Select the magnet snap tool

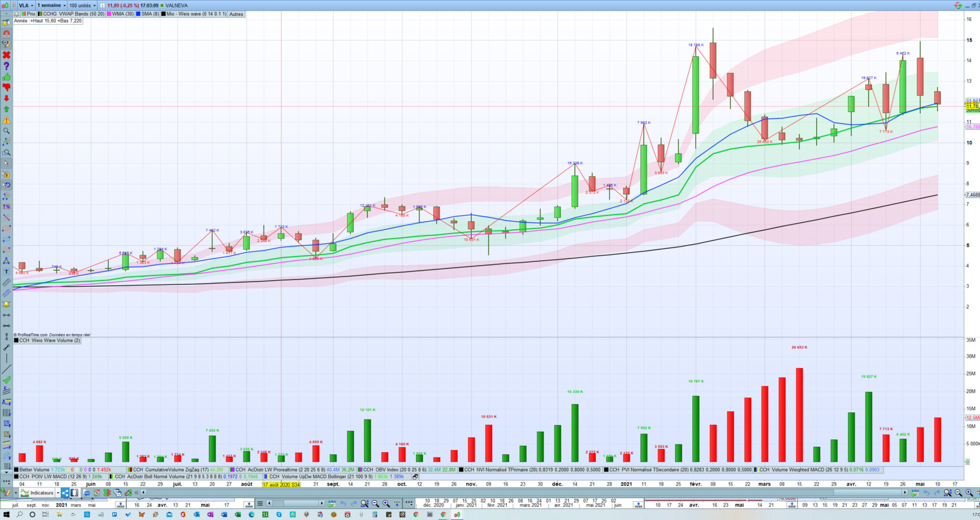[6, 34]
